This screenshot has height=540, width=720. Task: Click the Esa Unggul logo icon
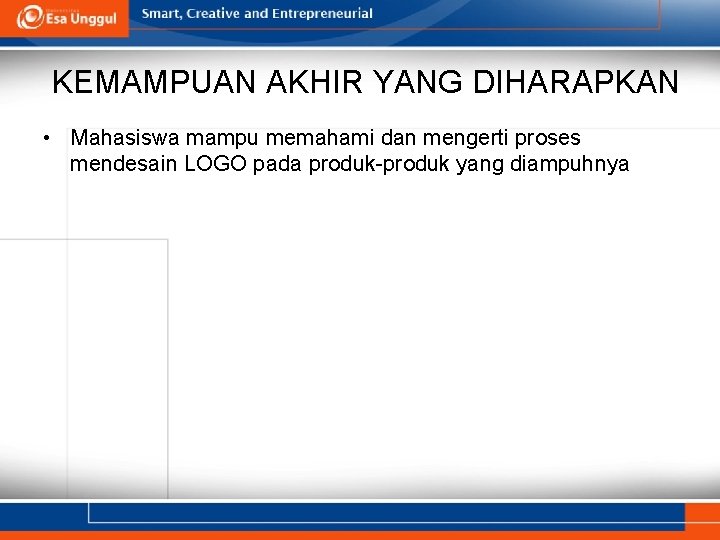(x=30, y=17)
